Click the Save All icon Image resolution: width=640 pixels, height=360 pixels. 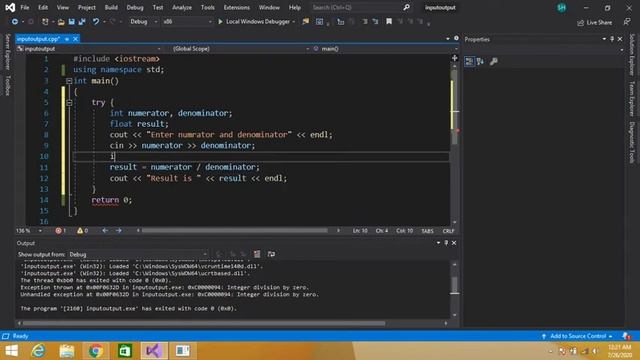click(x=82, y=22)
